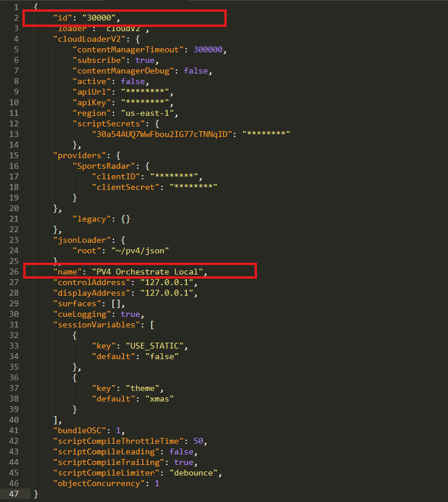Click the "id" key on line 2
448x502 pixels.
[63, 18]
